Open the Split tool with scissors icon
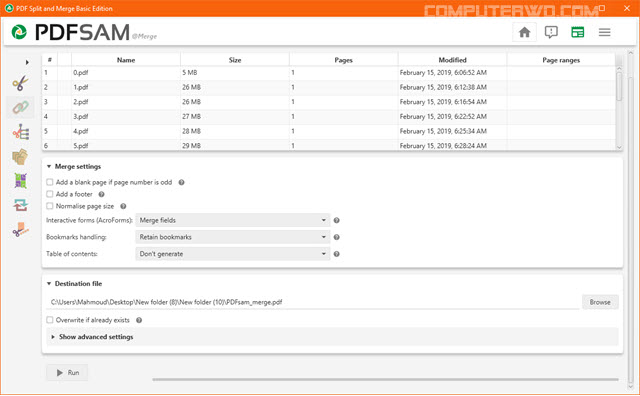 (x=20, y=83)
